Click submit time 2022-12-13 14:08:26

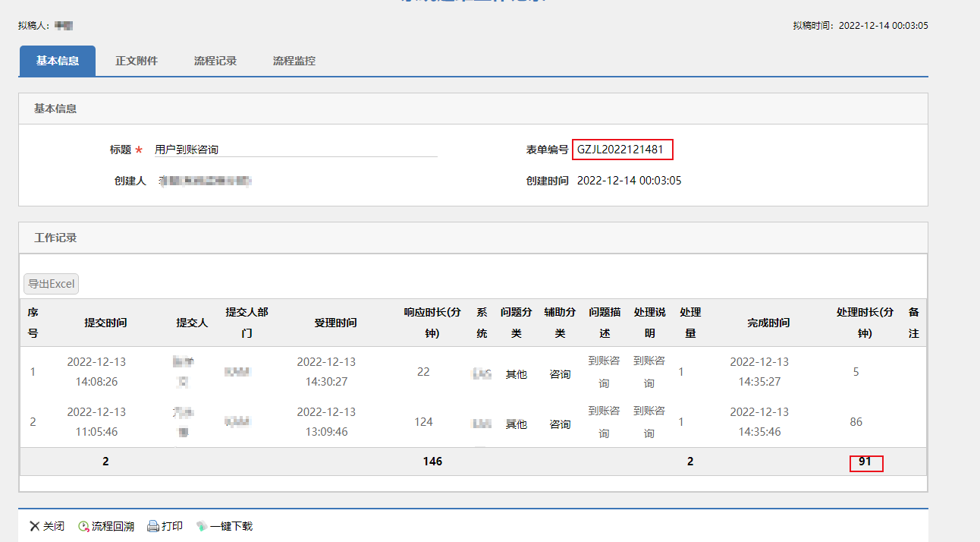tap(96, 372)
